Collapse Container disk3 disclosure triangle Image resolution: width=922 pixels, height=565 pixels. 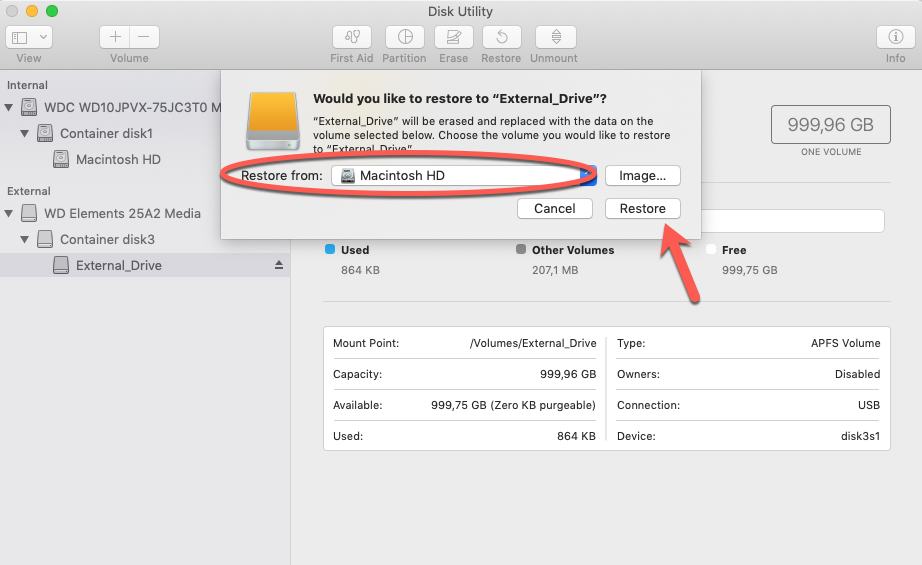click(x=24, y=239)
